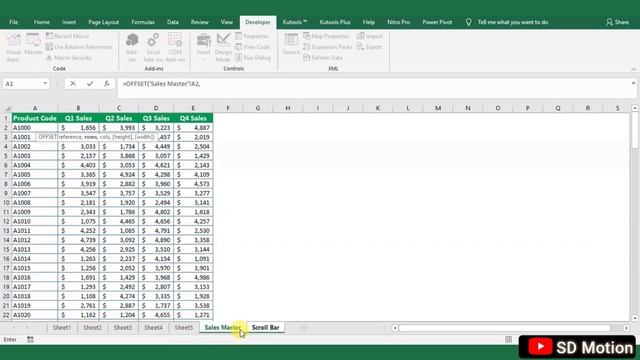Open the Help tab
640x360 pixels.
point(369,22)
